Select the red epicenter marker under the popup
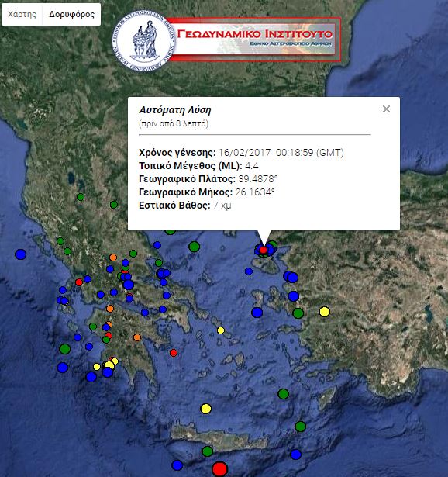Image resolution: width=448 pixels, height=477 pixels. click(264, 250)
